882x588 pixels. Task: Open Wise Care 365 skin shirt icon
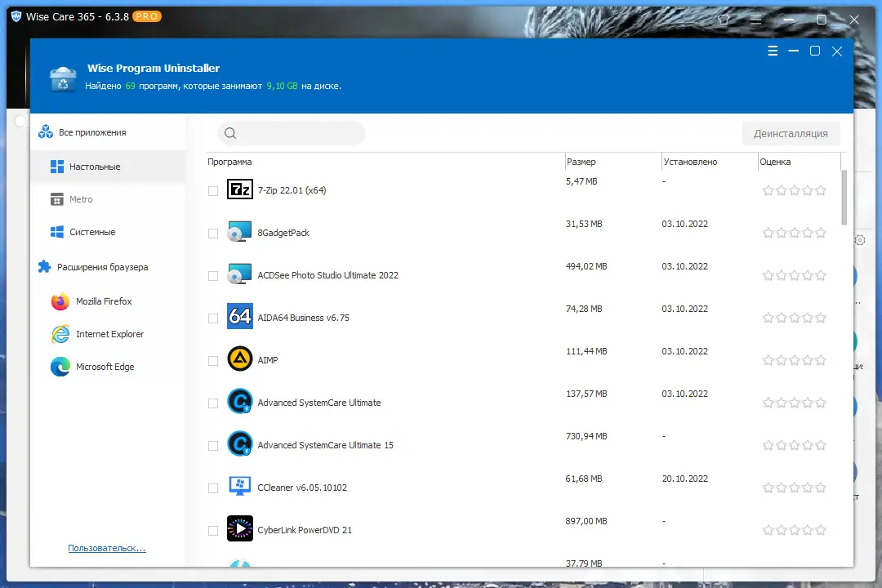724,20
